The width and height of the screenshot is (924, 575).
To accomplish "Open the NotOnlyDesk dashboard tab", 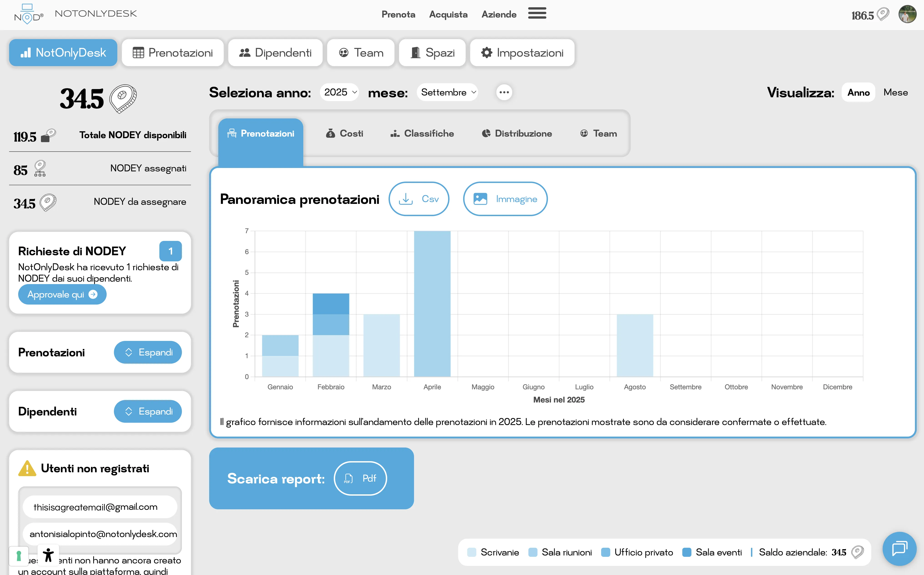I will [63, 52].
